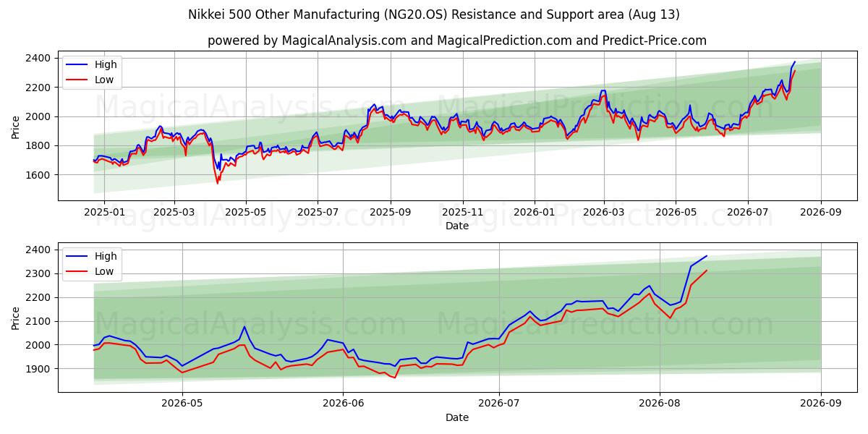Viewport: 868px width, 434px height.
Task: Click the '2025-11' x-axis label in the top chart
Action: click(462, 212)
